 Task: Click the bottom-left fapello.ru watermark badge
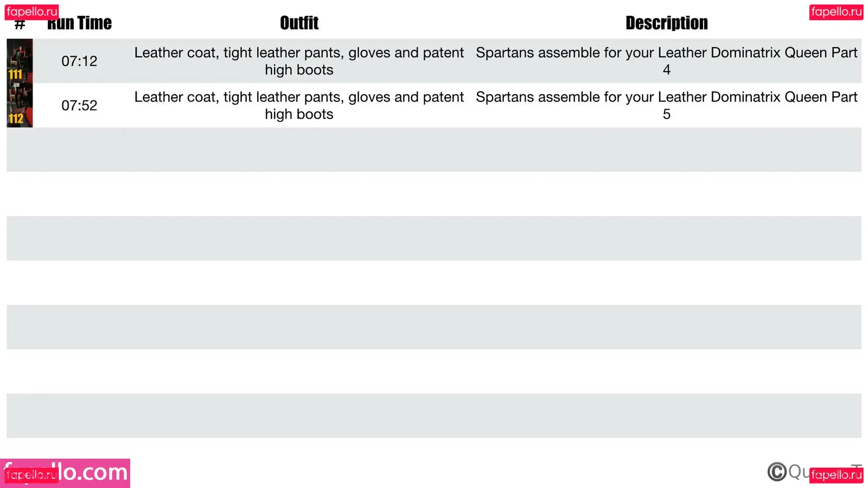(x=30, y=476)
